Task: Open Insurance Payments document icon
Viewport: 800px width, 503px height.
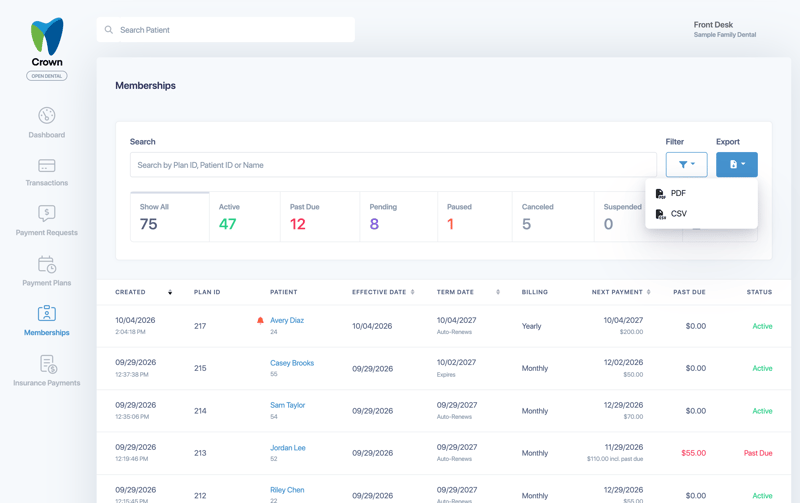Action: pyautogui.click(x=48, y=364)
